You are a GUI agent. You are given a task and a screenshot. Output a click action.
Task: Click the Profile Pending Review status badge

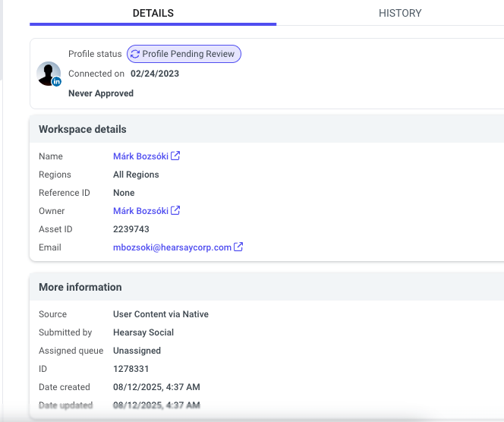[x=184, y=54]
